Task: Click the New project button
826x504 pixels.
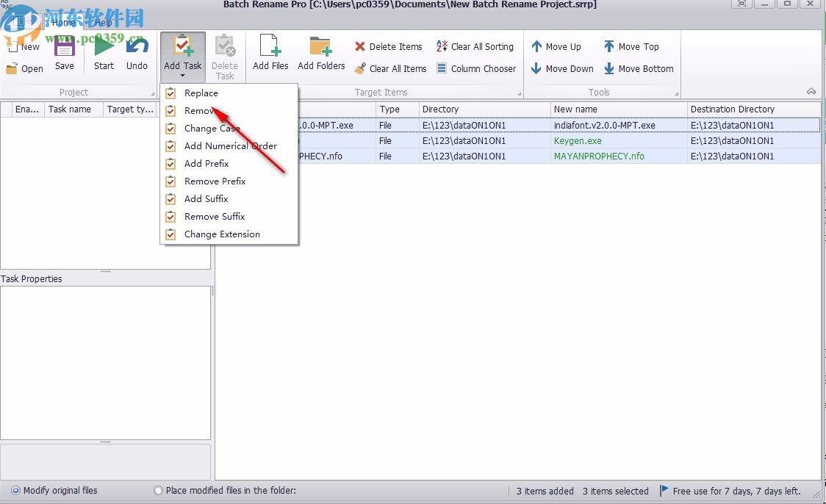Action: (24, 46)
